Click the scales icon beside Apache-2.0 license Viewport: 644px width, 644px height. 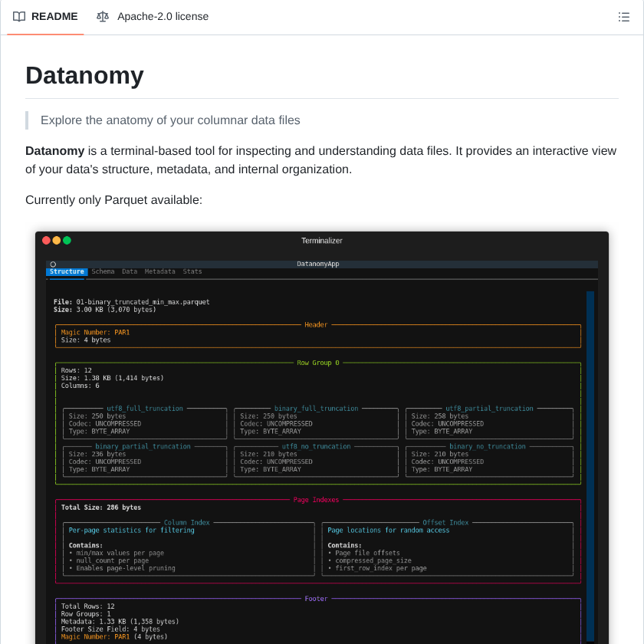click(x=103, y=16)
